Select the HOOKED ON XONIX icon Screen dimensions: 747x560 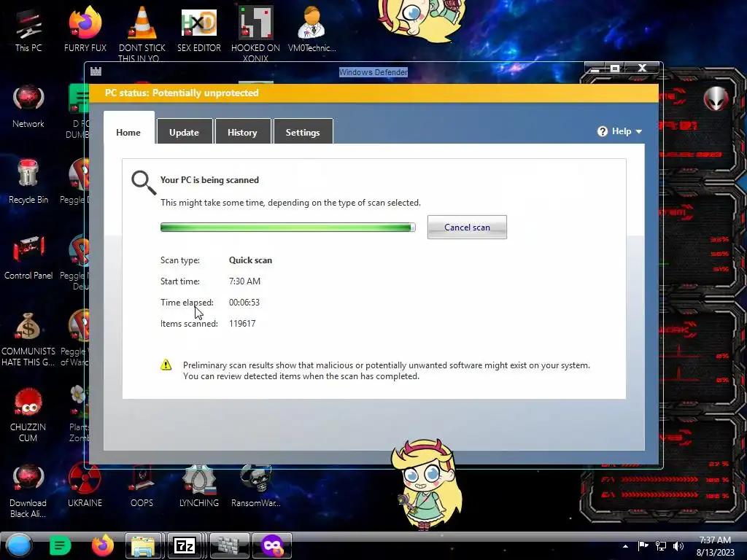pyautogui.click(x=255, y=34)
